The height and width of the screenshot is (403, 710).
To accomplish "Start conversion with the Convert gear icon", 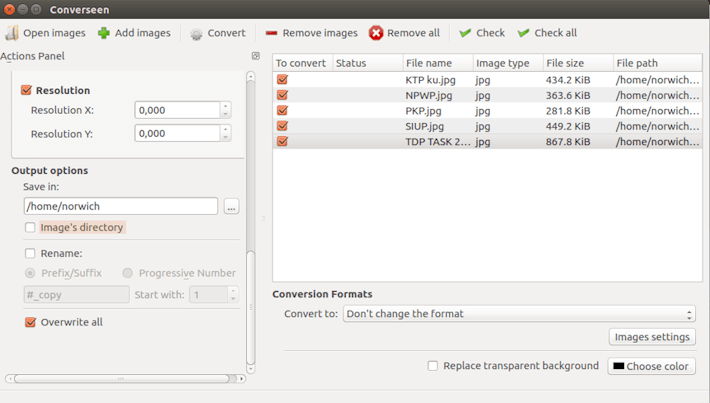I will pos(196,33).
